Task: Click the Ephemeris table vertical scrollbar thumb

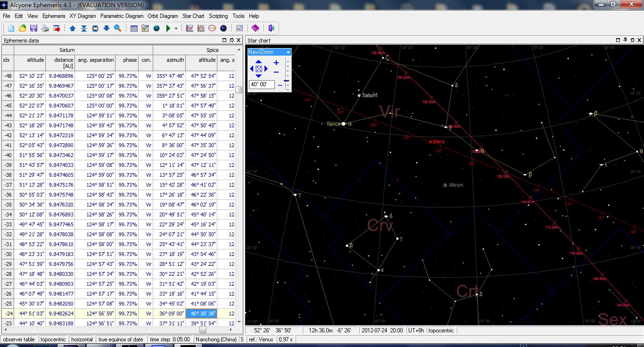Action: 239,90
